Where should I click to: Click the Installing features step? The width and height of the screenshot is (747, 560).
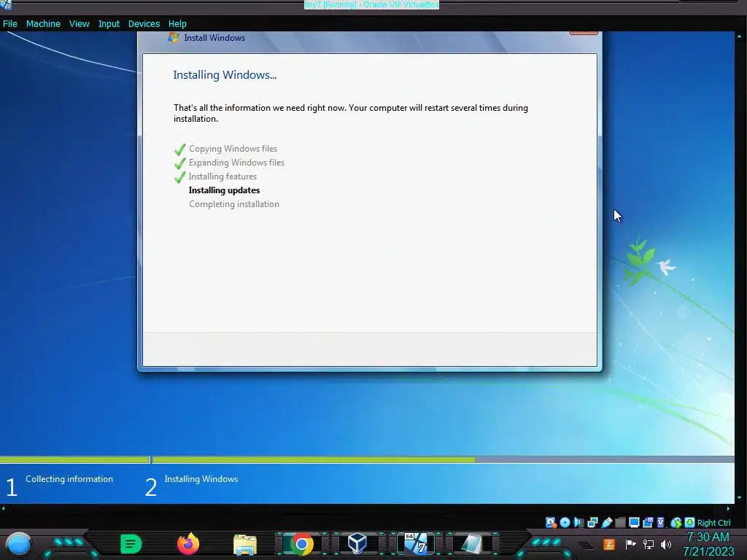click(x=222, y=176)
